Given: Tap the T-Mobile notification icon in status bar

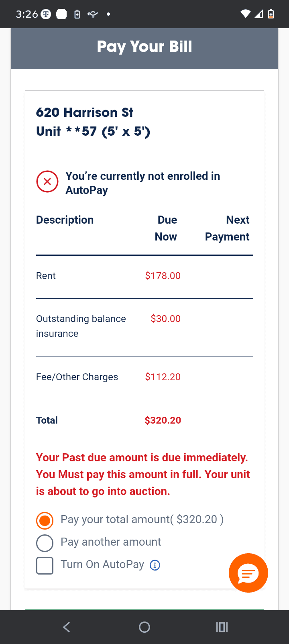Looking at the screenshot, I should pyautogui.click(x=46, y=14).
